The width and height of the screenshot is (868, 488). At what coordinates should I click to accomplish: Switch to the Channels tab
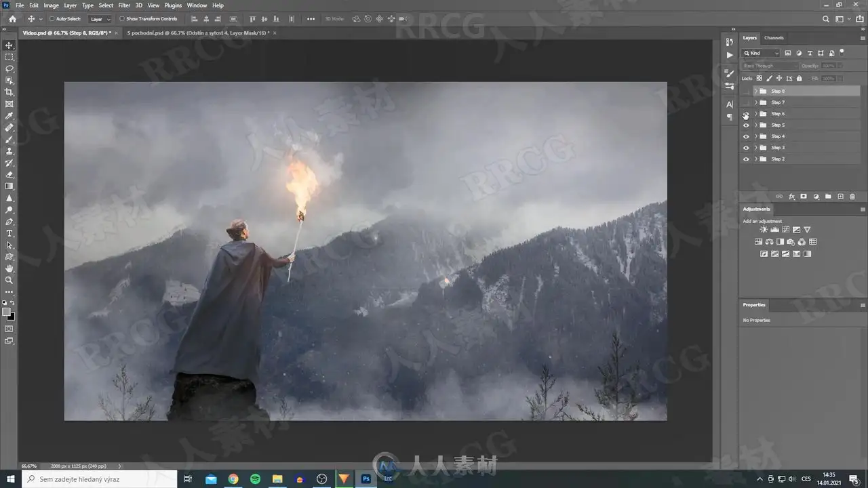(x=774, y=38)
